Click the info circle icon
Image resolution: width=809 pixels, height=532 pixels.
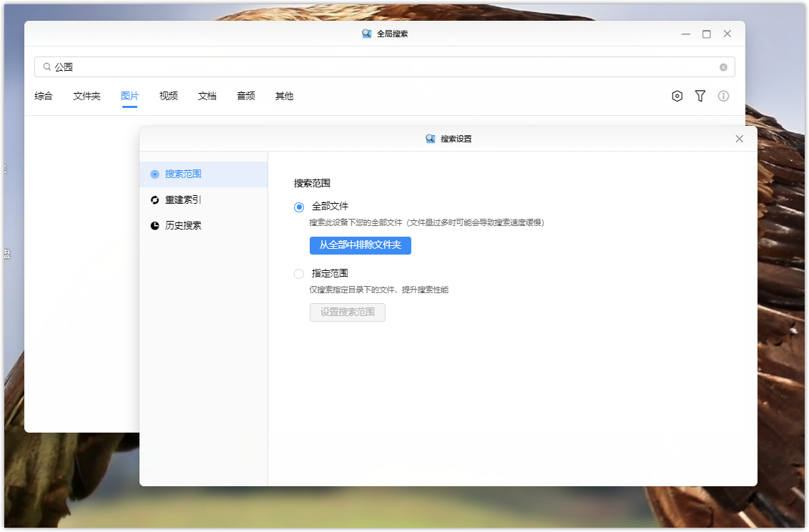(723, 96)
